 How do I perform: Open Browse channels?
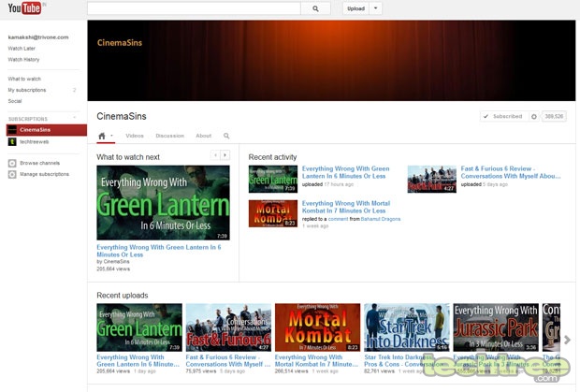pos(39,163)
